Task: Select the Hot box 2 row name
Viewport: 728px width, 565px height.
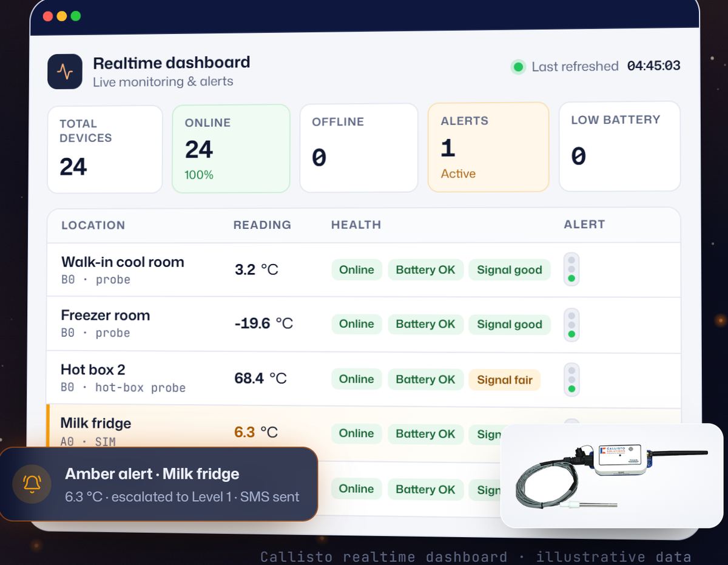Action: [x=93, y=370]
